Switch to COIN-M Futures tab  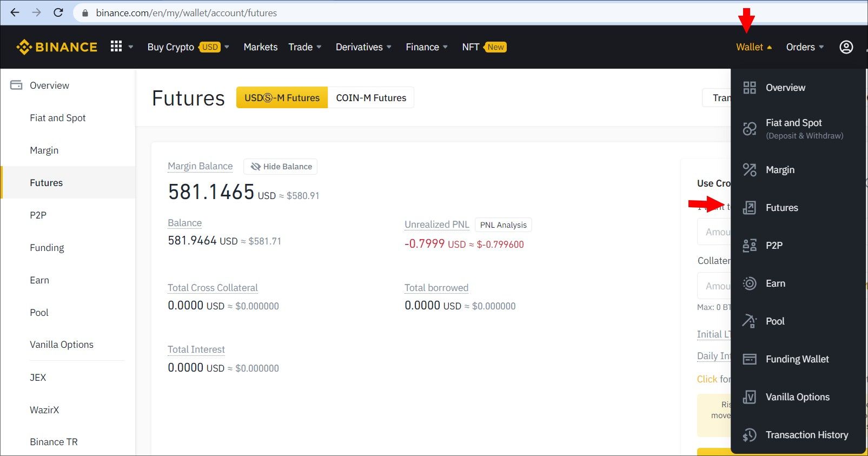point(371,98)
